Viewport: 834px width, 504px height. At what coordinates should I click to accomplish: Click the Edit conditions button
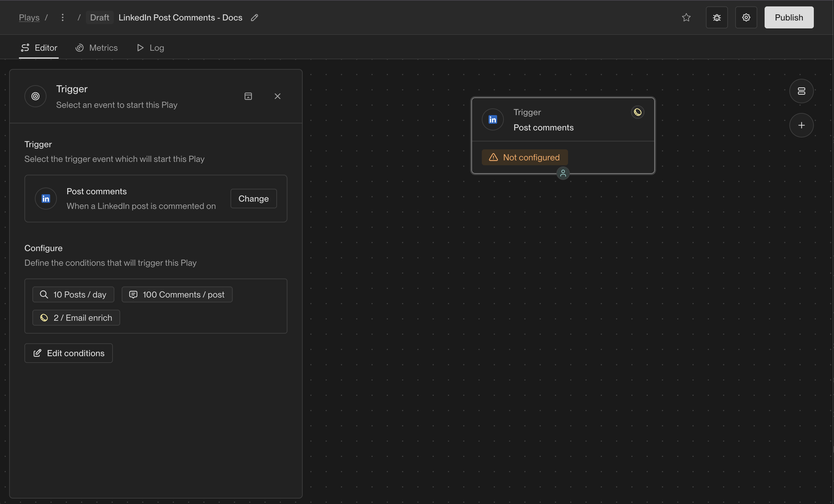click(68, 353)
